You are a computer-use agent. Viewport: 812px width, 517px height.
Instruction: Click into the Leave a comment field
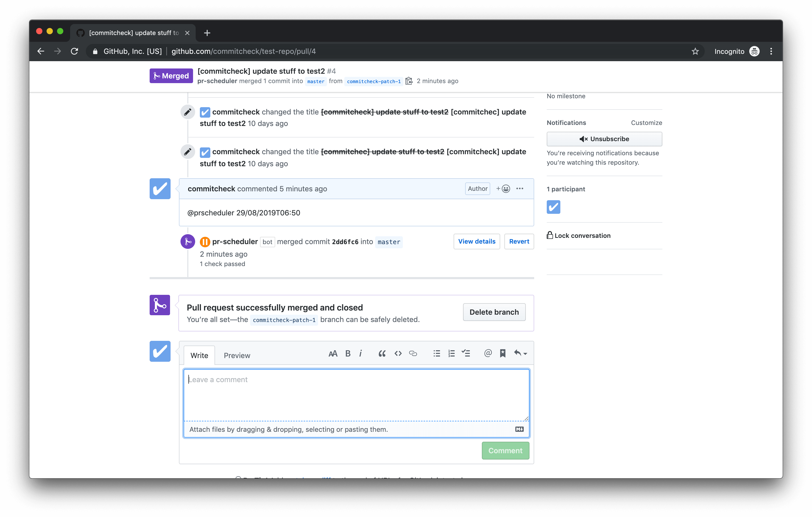[356, 394]
